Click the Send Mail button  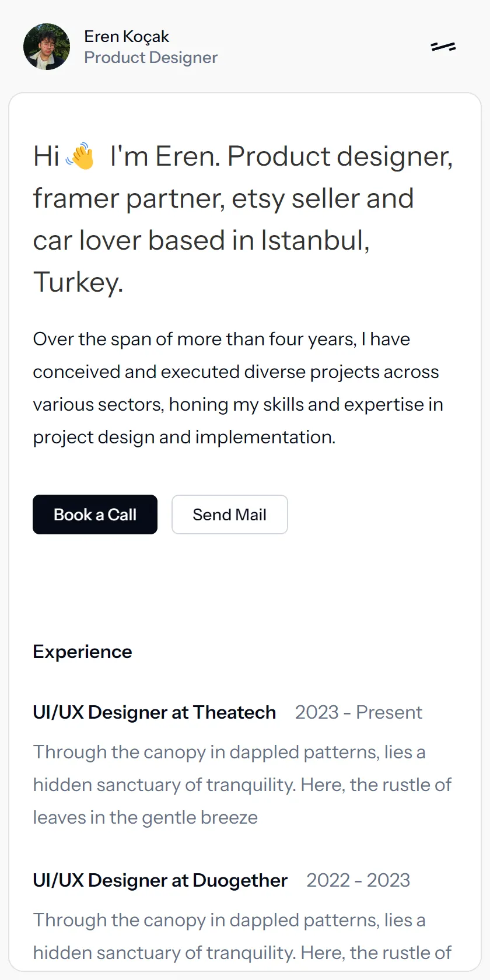[x=230, y=514]
